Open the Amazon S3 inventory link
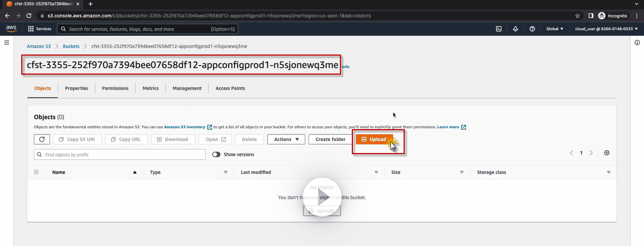 tap(188, 127)
